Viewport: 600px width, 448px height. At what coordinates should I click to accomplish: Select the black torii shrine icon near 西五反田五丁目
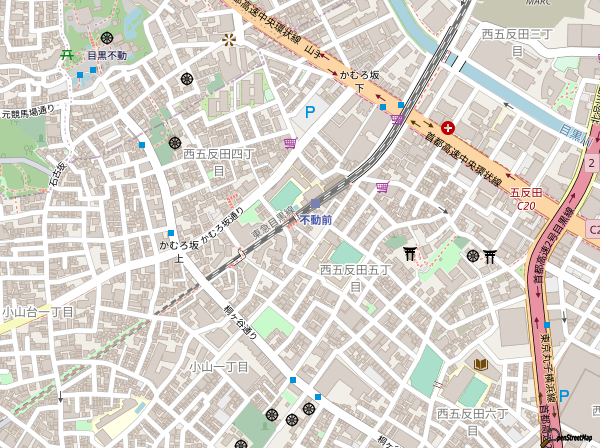pos(410,253)
